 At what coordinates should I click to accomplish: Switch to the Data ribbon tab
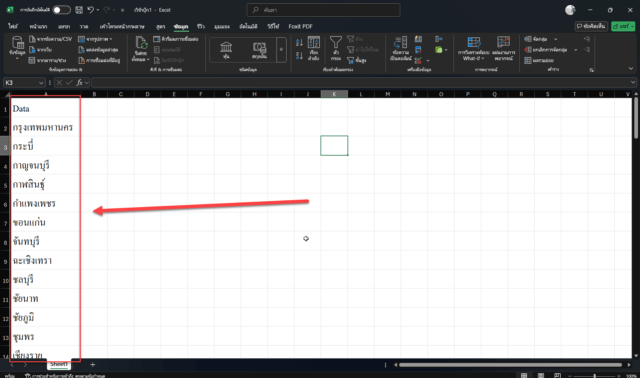pyautogui.click(x=181, y=26)
